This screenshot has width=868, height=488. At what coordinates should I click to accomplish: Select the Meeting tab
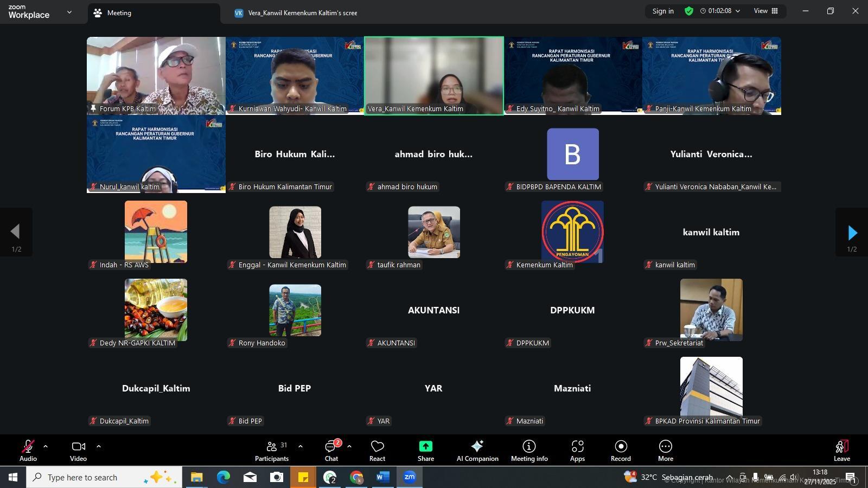(x=119, y=13)
